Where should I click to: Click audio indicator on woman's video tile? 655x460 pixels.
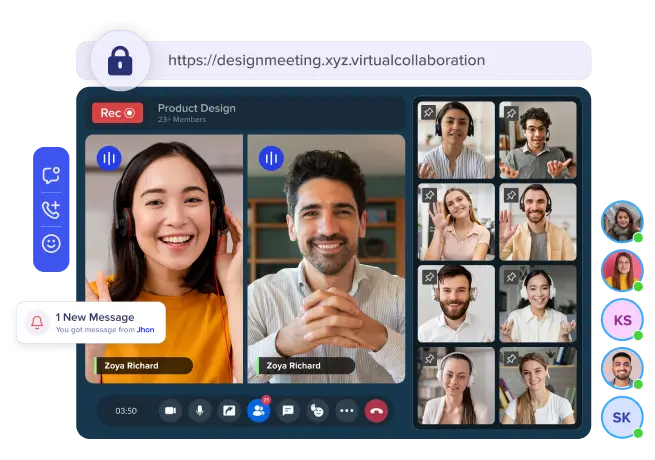click(109, 158)
